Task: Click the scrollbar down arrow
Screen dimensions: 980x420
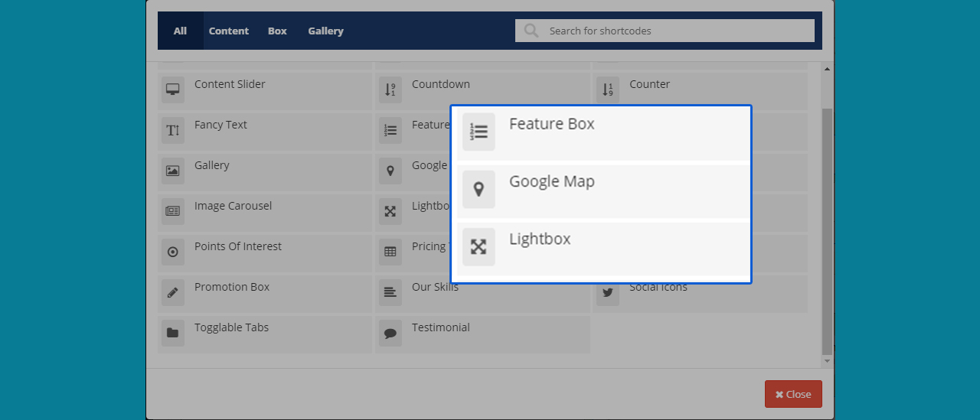Action: click(827, 360)
